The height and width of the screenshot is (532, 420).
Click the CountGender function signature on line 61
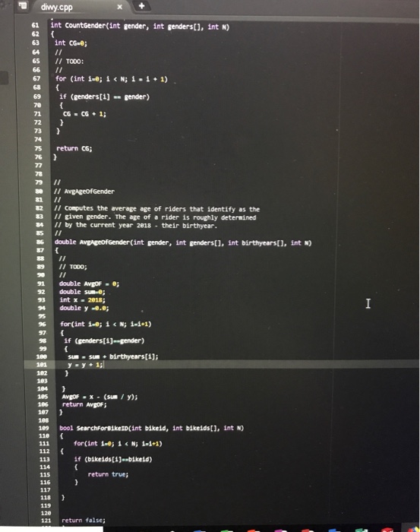click(x=140, y=26)
